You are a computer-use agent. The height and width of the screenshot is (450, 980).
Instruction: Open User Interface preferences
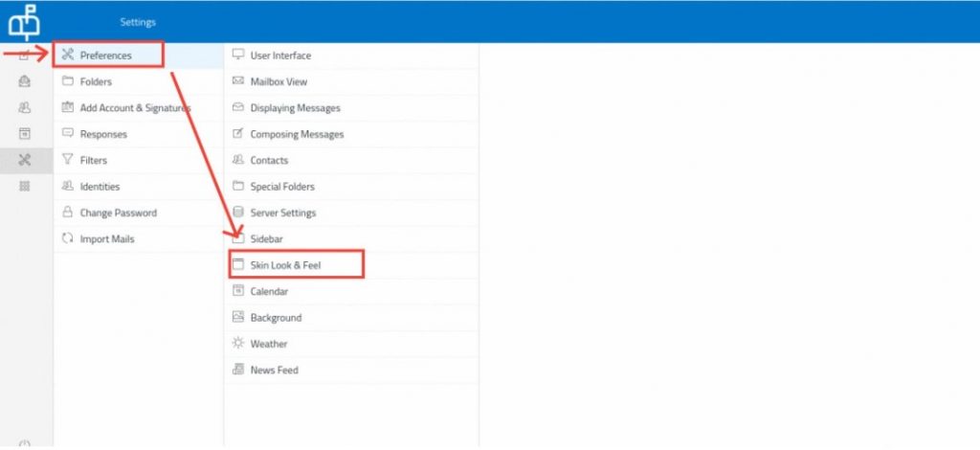tap(280, 56)
